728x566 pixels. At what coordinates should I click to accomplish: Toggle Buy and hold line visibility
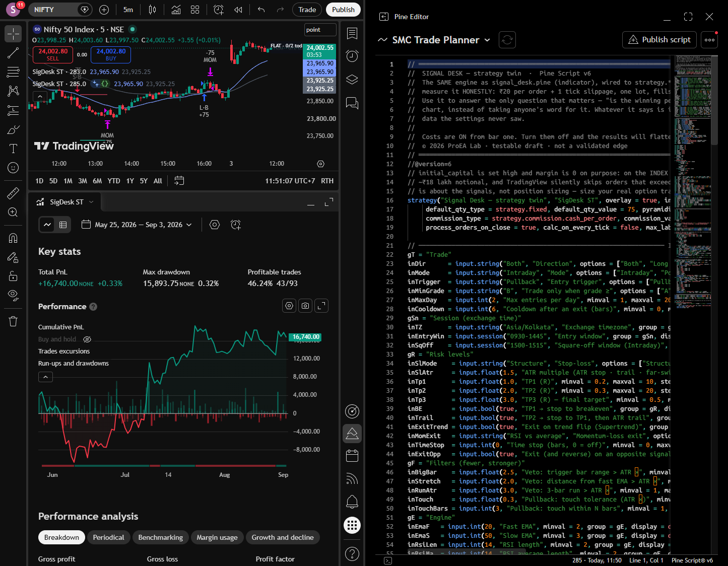coord(87,339)
